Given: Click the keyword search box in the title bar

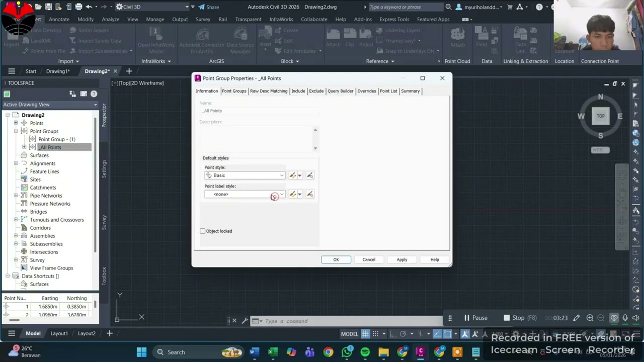Looking at the screenshot, I should tap(406, 7).
